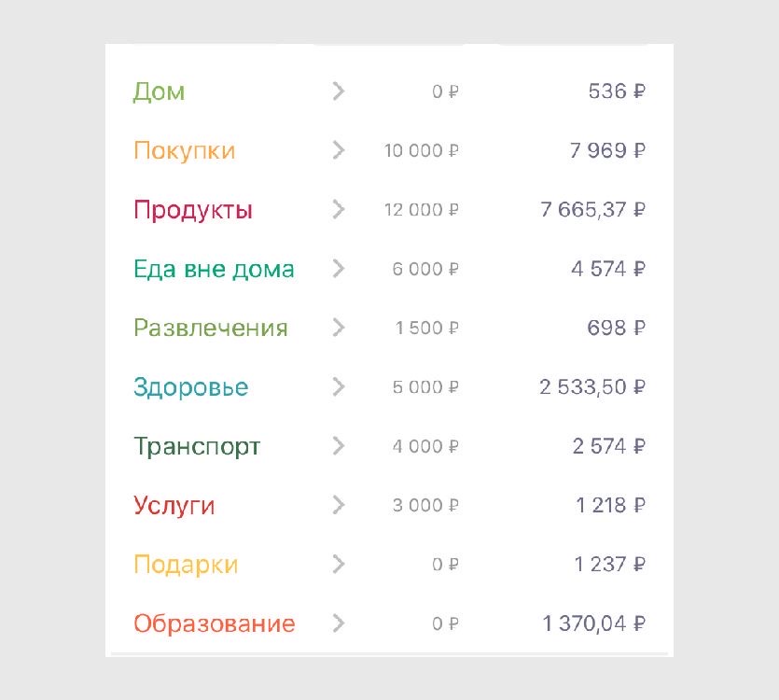Open the Здоровье chevron arrow
The width and height of the screenshot is (779, 700).
pyautogui.click(x=338, y=386)
